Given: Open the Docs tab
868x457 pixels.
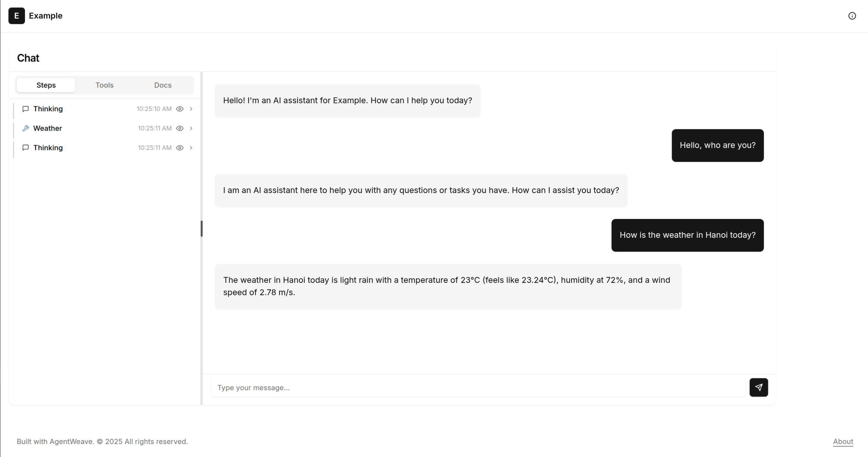Looking at the screenshot, I should point(162,85).
